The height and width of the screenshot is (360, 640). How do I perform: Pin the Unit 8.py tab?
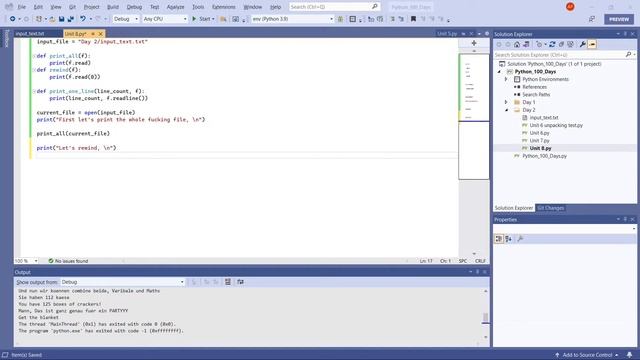point(93,34)
